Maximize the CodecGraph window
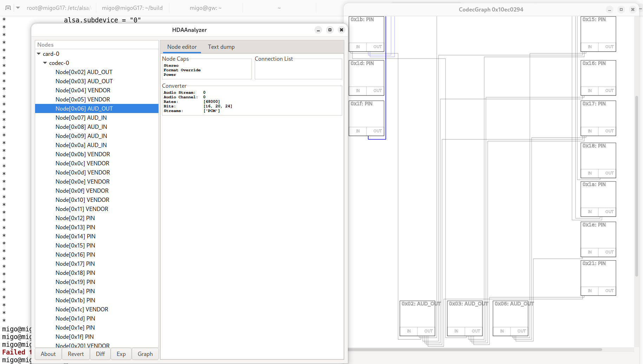643x364 pixels. click(621, 9)
